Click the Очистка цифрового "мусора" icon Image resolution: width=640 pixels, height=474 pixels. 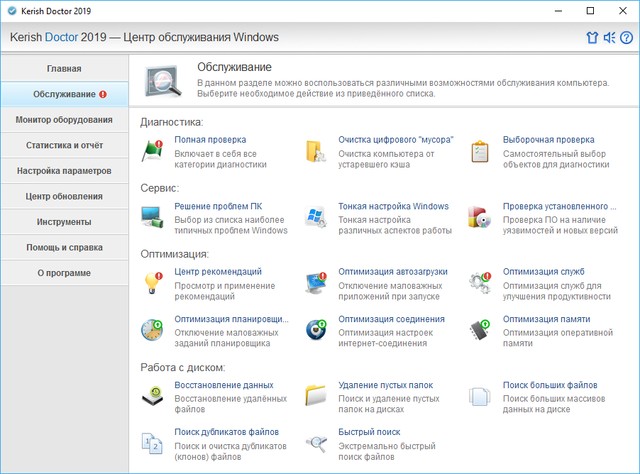pos(317,151)
